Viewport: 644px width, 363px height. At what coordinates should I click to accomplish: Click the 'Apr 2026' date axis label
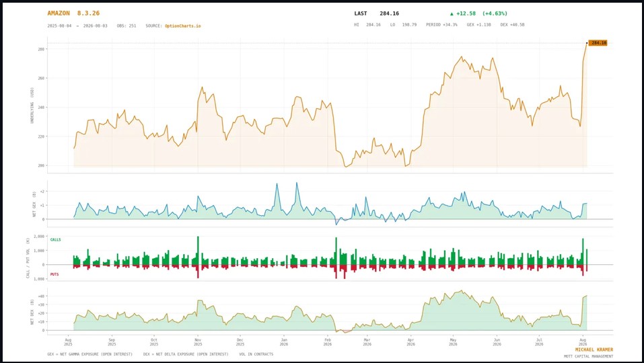click(410, 342)
